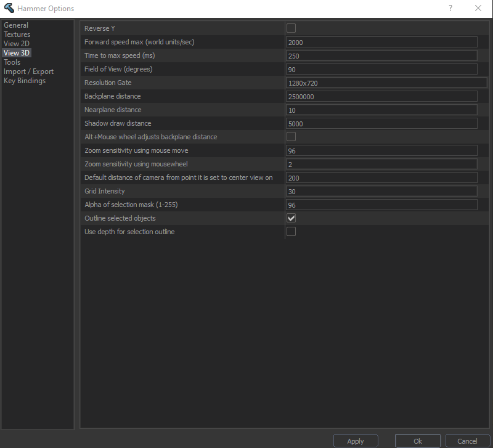Click the Hammer logo in the title bar
Screen dimensions: 493x448
9,8
